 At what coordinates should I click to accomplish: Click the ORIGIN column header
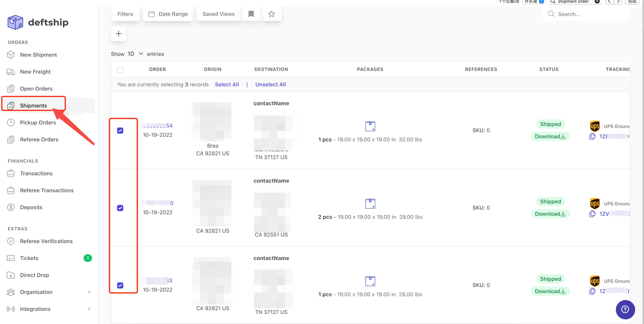click(x=213, y=69)
